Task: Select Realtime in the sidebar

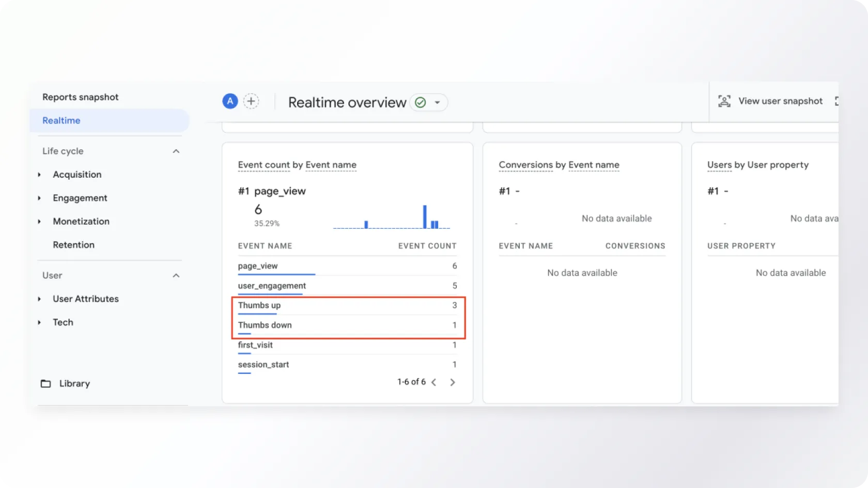Action: (61, 120)
